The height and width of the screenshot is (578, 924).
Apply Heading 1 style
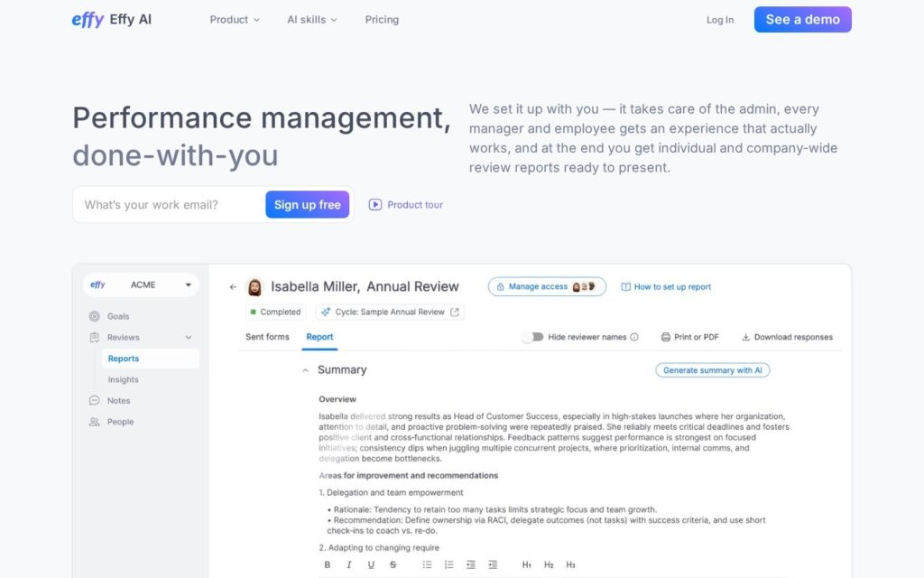[x=527, y=565]
